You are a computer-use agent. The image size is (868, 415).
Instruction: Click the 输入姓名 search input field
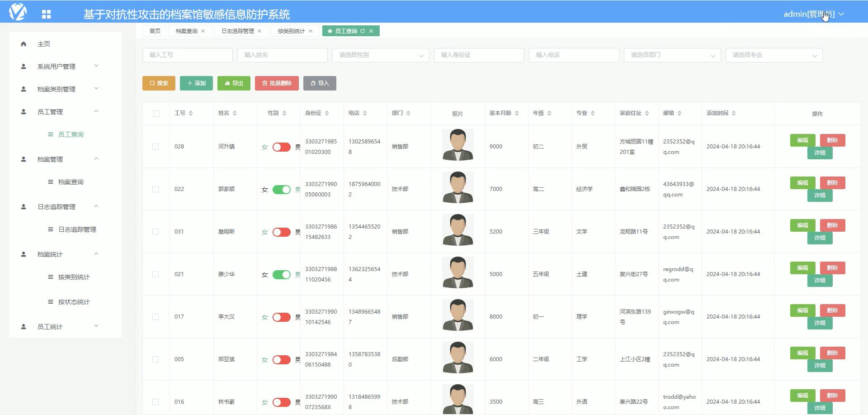coord(282,55)
